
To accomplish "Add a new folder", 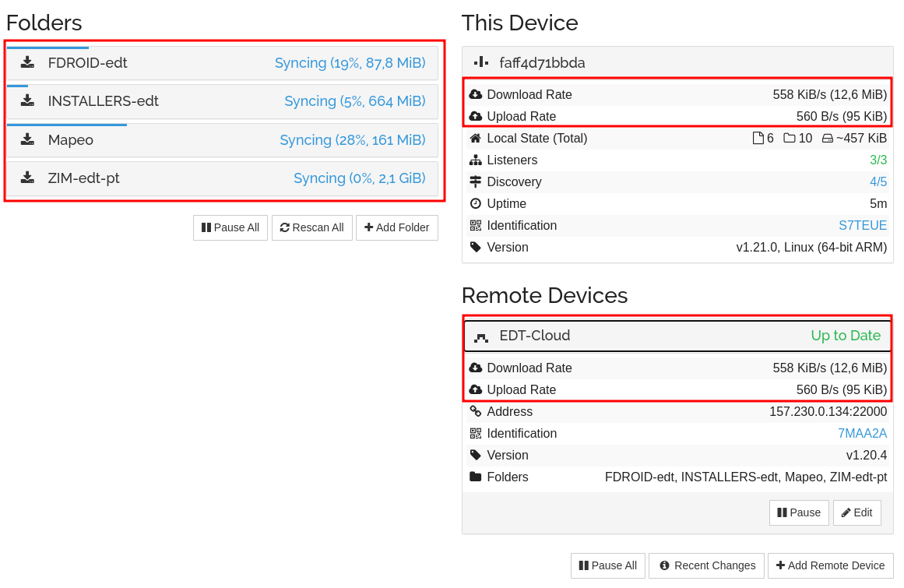I will (x=396, y=227).
